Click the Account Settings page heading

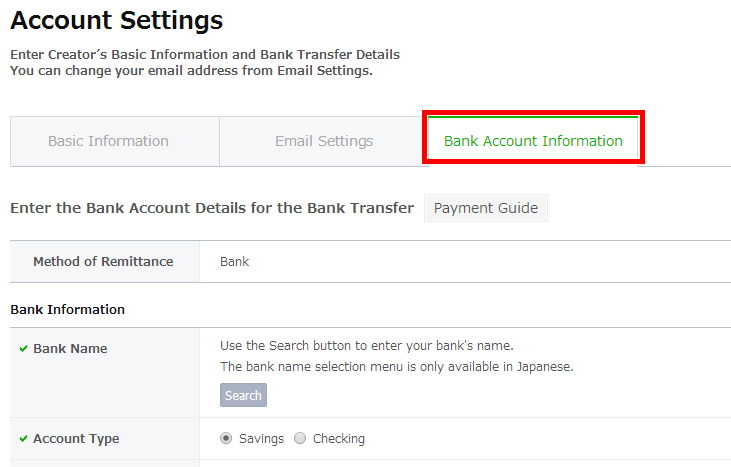coord(117,21)
